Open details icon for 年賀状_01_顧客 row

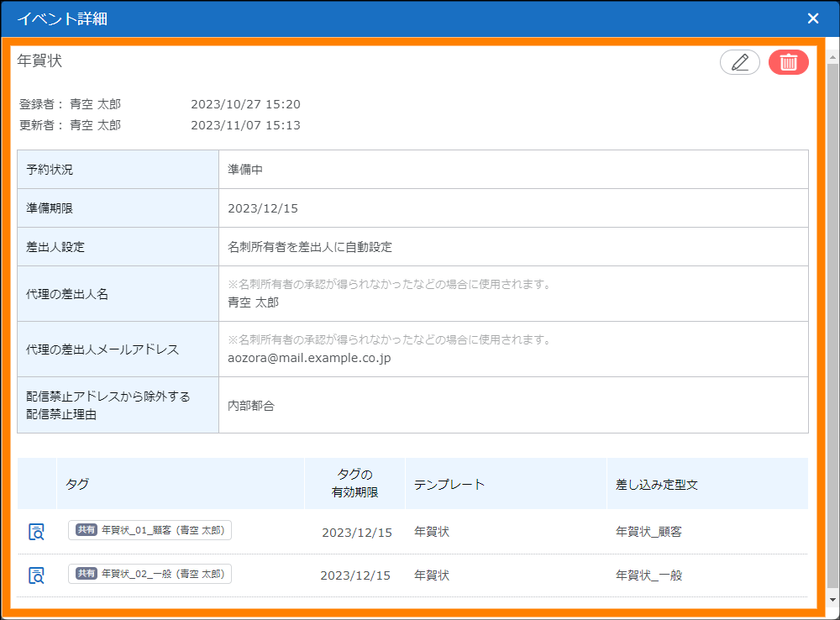coord(36,532)
